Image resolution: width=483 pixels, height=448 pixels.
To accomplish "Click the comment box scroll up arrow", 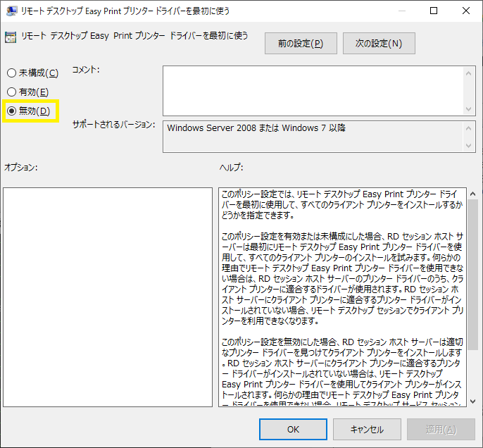I will [468, 73].
